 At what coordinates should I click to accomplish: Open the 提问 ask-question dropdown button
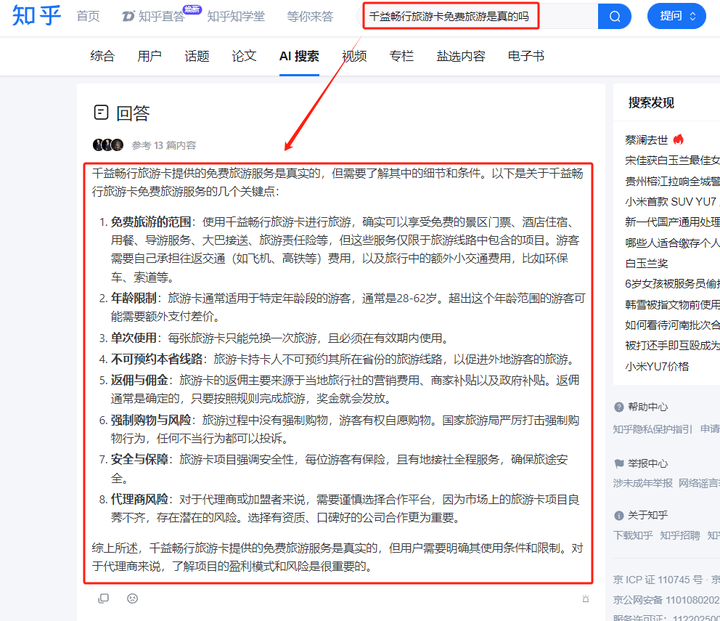tap(676, 16)
